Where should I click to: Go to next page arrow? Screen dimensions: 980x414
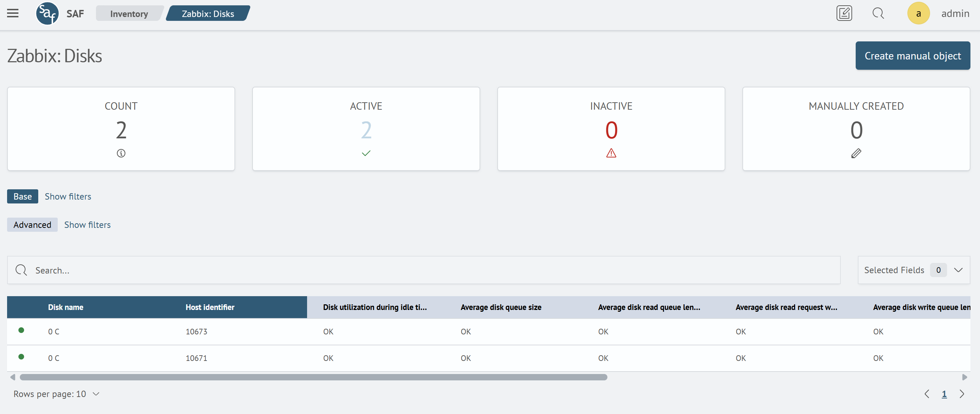tap(962, 394)
